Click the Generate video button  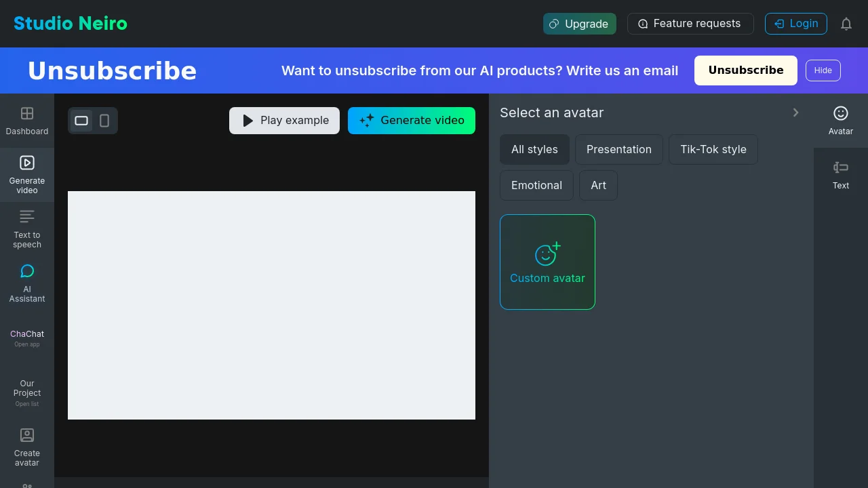(x=412, y=121)
